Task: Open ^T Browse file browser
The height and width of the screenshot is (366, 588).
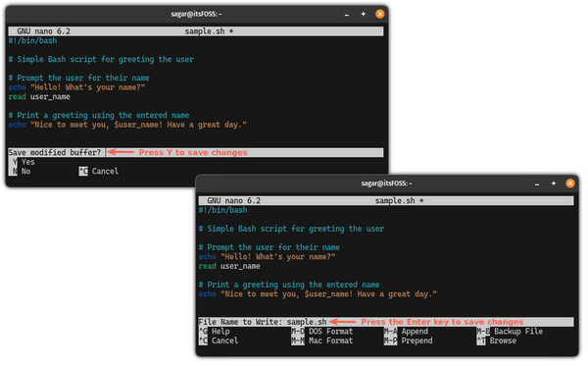Action: (x=497, y=341)
